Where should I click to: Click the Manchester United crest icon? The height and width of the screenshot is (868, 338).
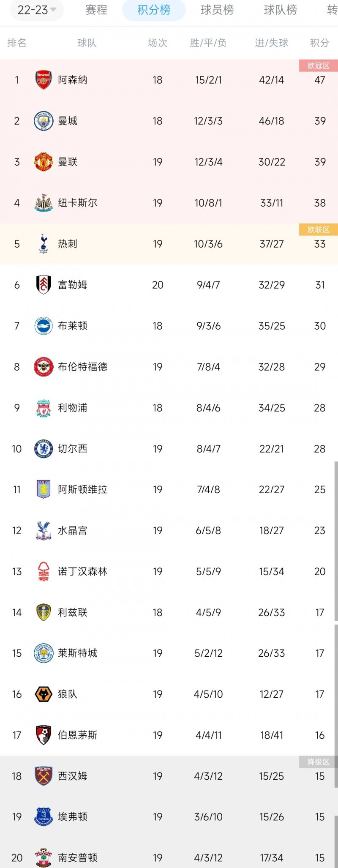(44, 162)
